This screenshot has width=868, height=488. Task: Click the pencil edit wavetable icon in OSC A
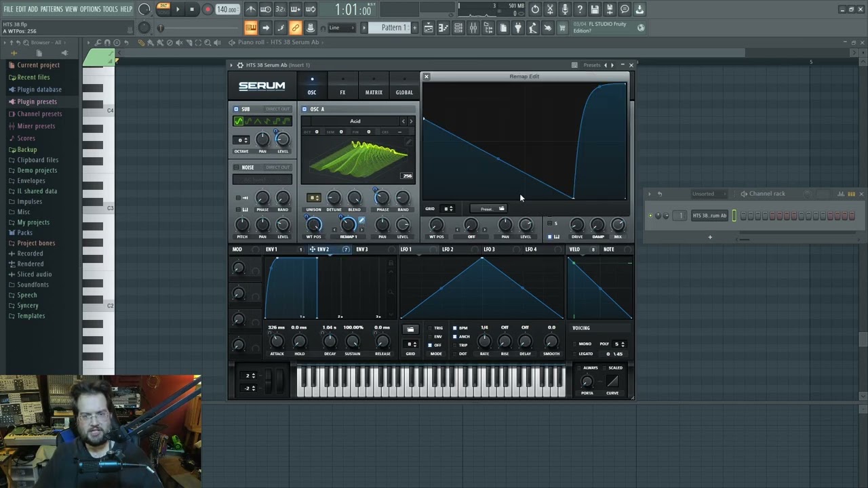[x=408, y=143]
